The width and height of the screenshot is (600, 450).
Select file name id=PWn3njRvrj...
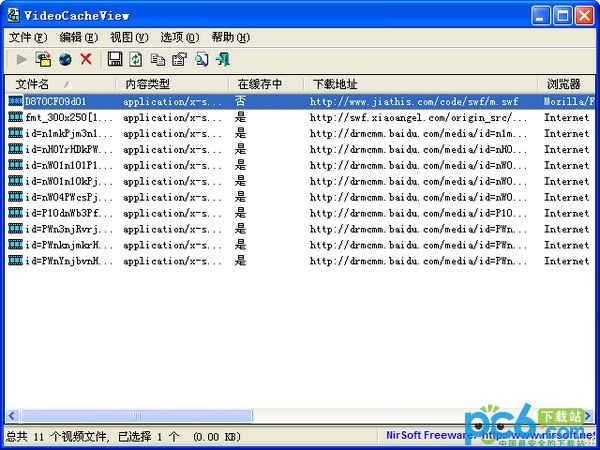pos(69,229)
